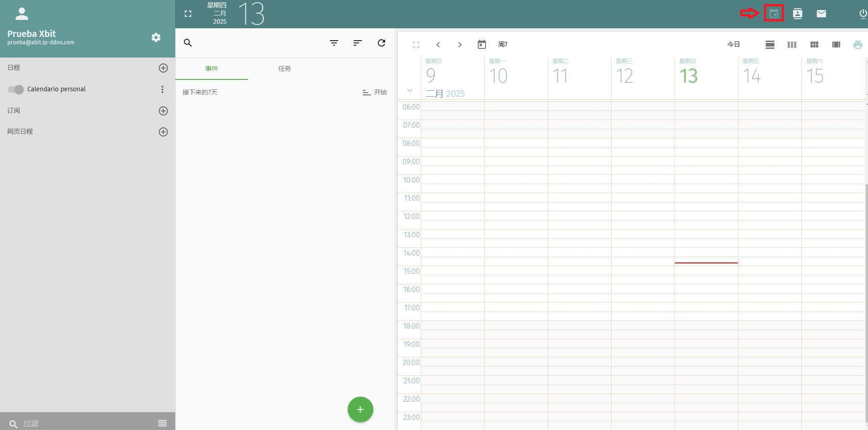The width and height of the screenshot is (868, 430).
Task: Click the 订阅 section label
Action: point(14,110)
